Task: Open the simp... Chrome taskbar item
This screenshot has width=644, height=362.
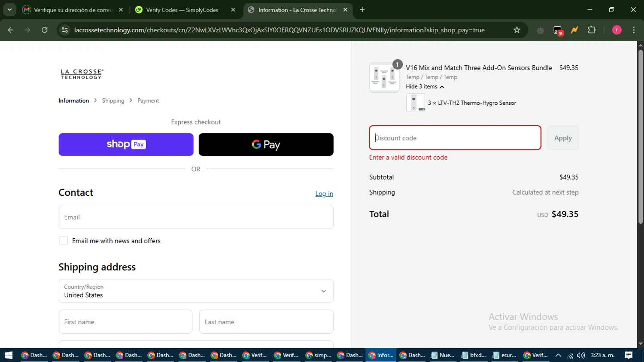Action: [318, 355]
